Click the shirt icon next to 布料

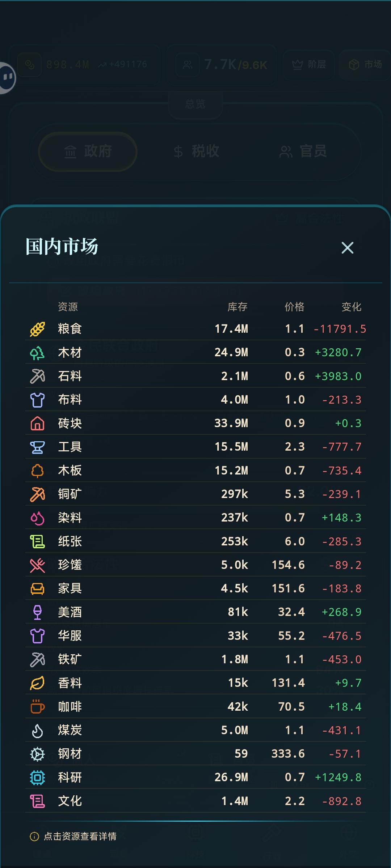coord(37,400)
